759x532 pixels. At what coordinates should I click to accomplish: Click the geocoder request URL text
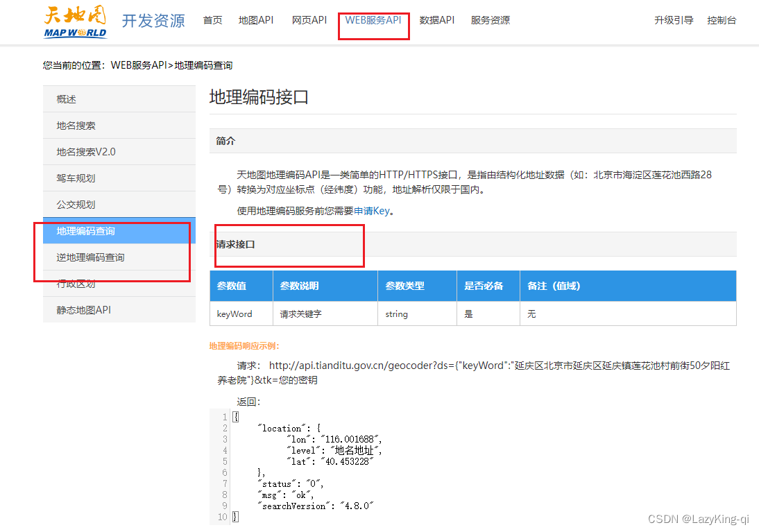coord(473,372)
